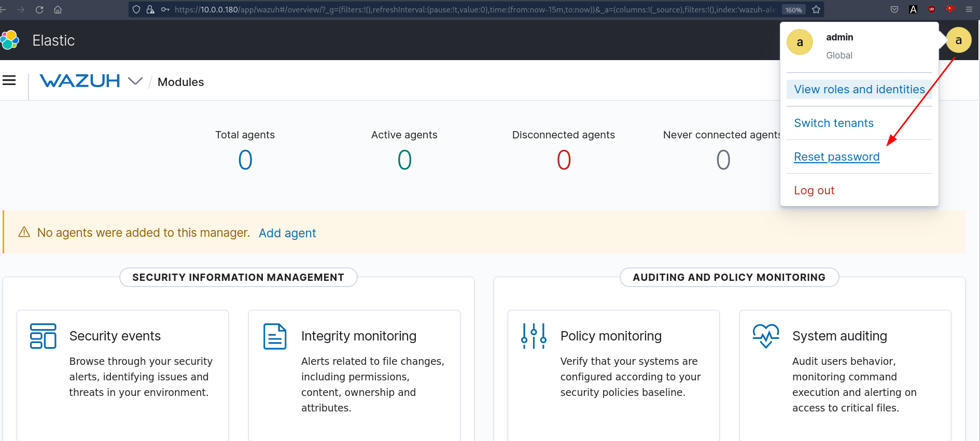This screenshot has width=980, height=441.
Task: Click the Wazuh logo
Action: [x=80, y=81]
